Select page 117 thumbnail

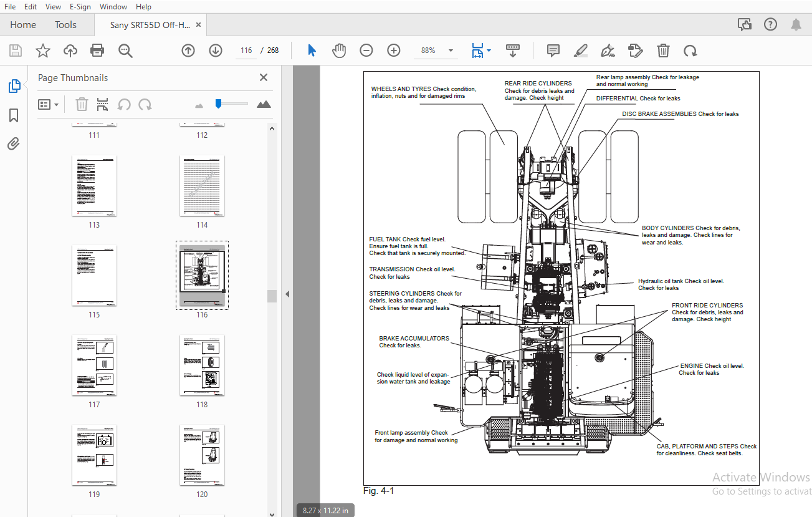(94, 365)
